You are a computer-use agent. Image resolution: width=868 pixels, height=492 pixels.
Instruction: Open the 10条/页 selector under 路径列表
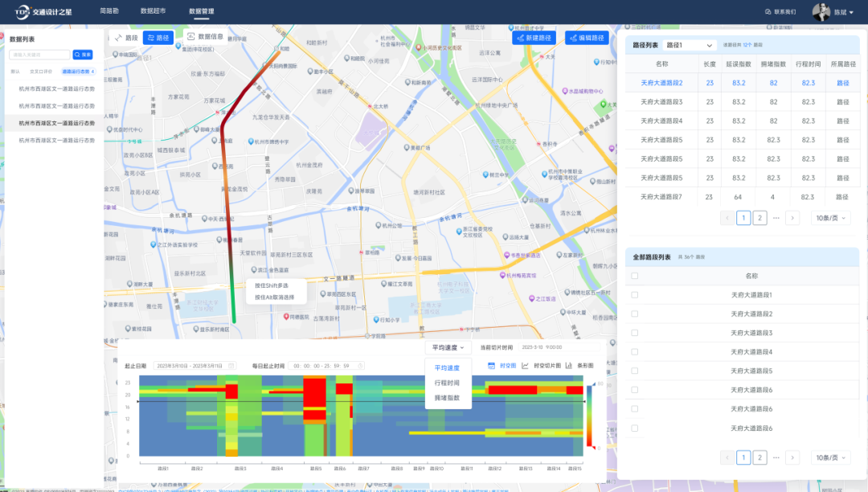click(830, 218)
